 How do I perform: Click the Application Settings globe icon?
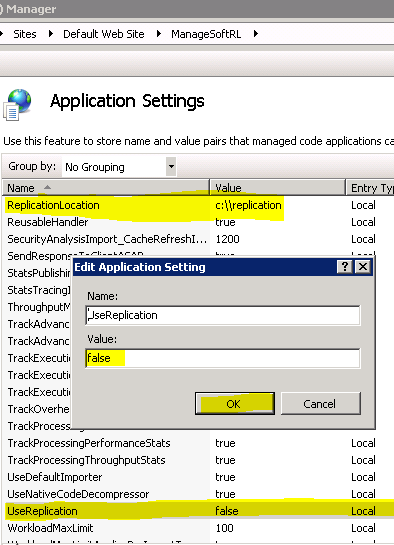point(17,105)
